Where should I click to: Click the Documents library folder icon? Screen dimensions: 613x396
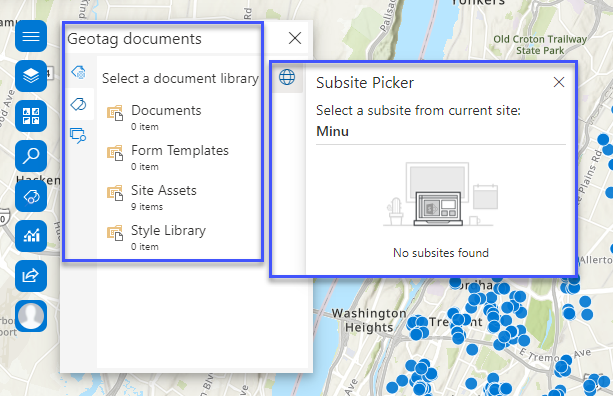point(115,113)
